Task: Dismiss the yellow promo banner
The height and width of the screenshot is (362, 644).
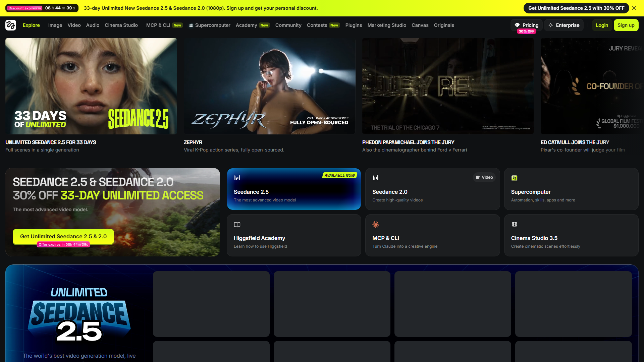Action: [x=634, y=8]
